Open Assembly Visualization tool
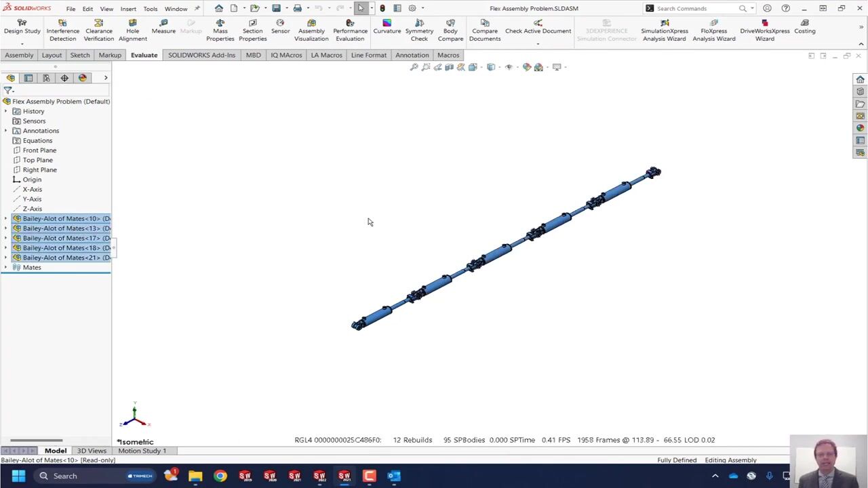 [x=311, y=30]
